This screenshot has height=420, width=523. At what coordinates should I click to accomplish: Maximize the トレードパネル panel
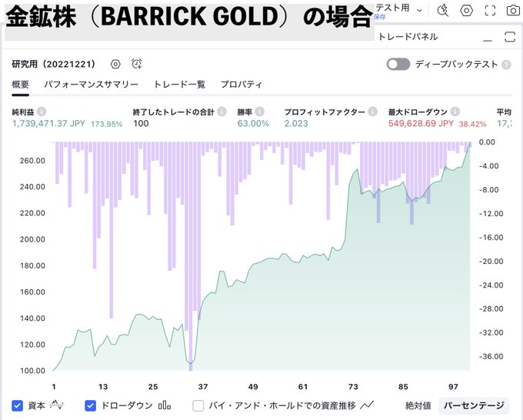510,37
